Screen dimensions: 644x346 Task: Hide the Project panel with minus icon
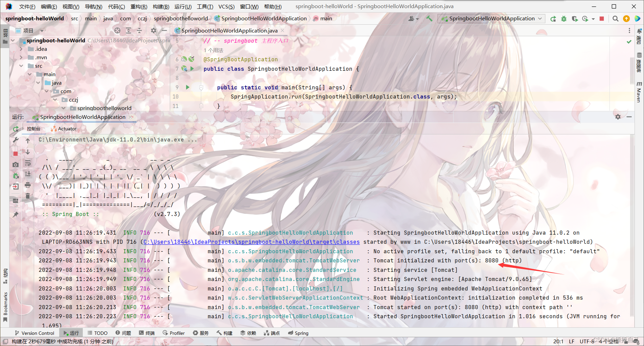pyautogui.click(x=164, y=31)
